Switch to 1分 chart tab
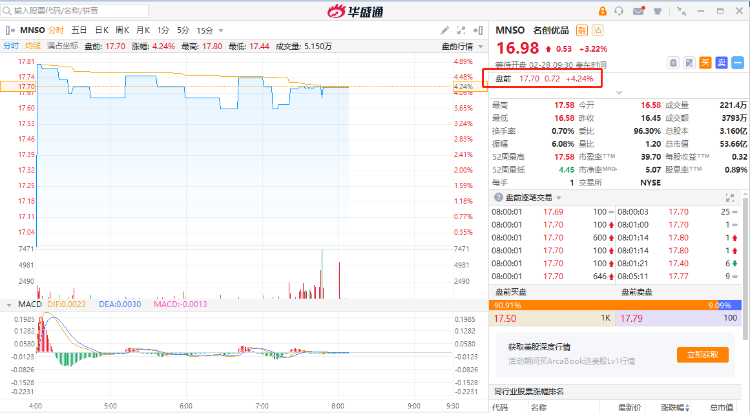The height and width of the screenshot is (413, 750). [163, 30]
